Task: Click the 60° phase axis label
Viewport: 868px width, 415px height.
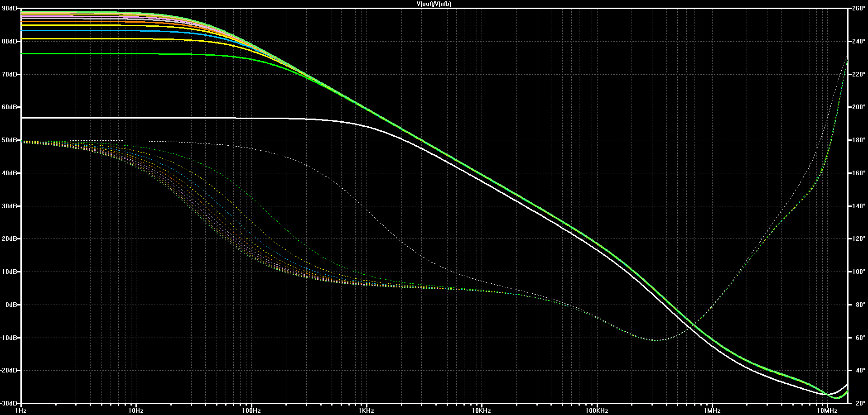Action: pyautogui.click(x=859, y=338)
